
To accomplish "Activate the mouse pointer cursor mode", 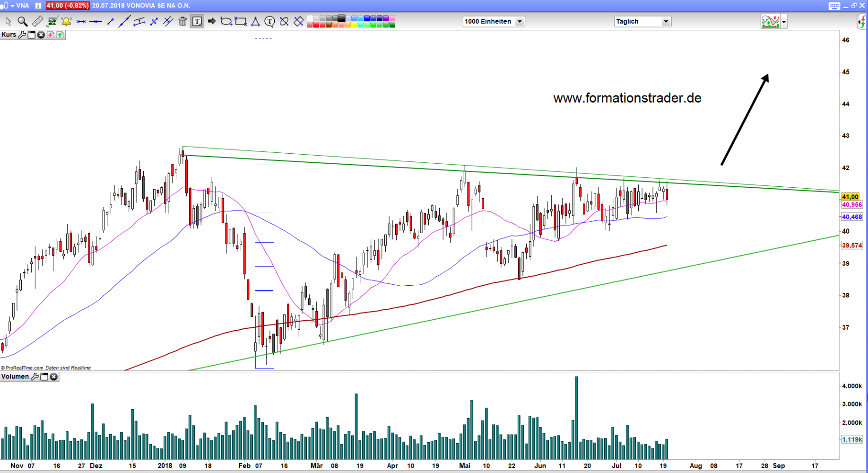I will point(8,21).
